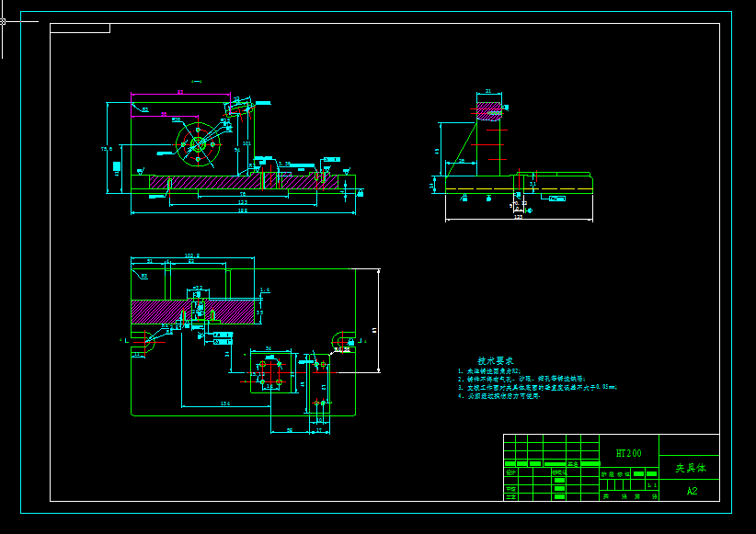Click the hatched boss at top of side view
756x534 pixels.
click(x=489, y=111)
